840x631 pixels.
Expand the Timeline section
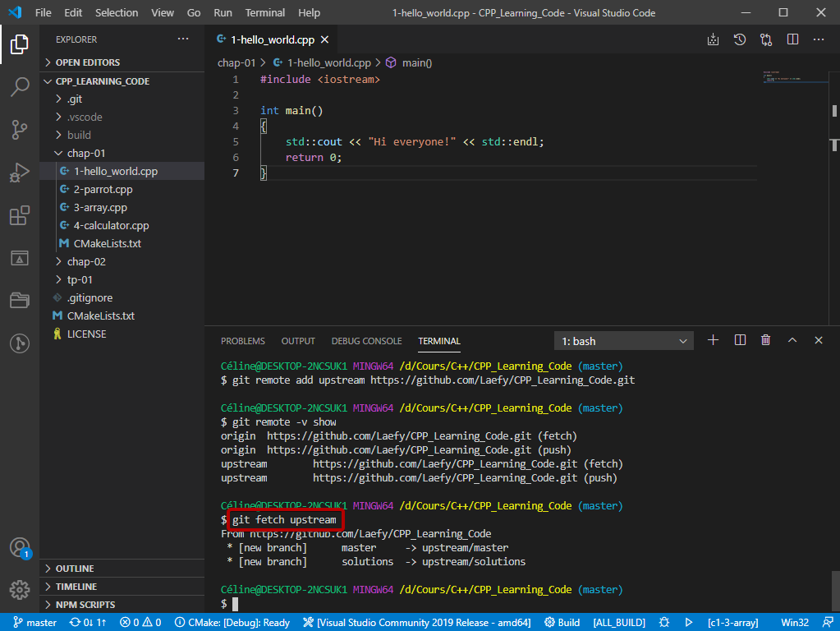pos(122,587)
